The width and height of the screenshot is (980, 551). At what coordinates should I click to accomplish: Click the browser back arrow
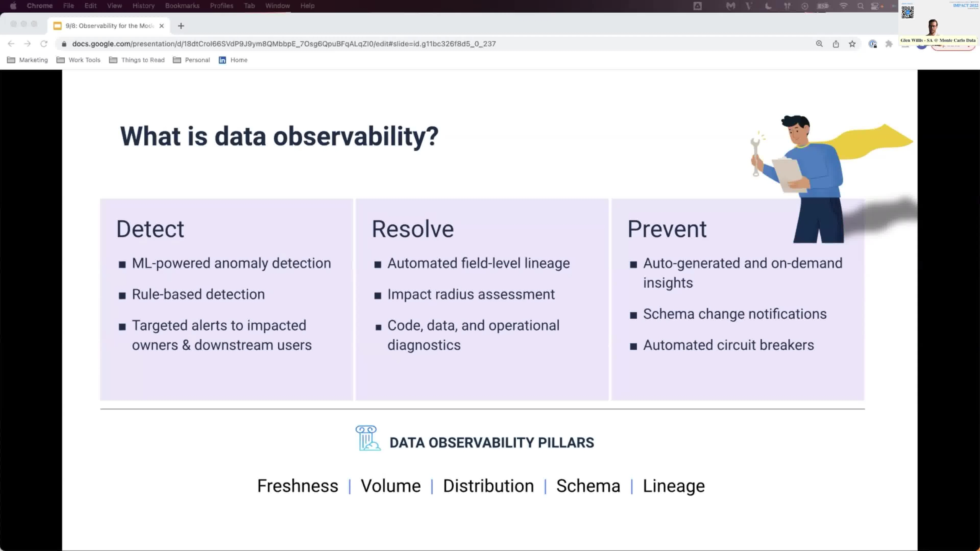point(11,44)
